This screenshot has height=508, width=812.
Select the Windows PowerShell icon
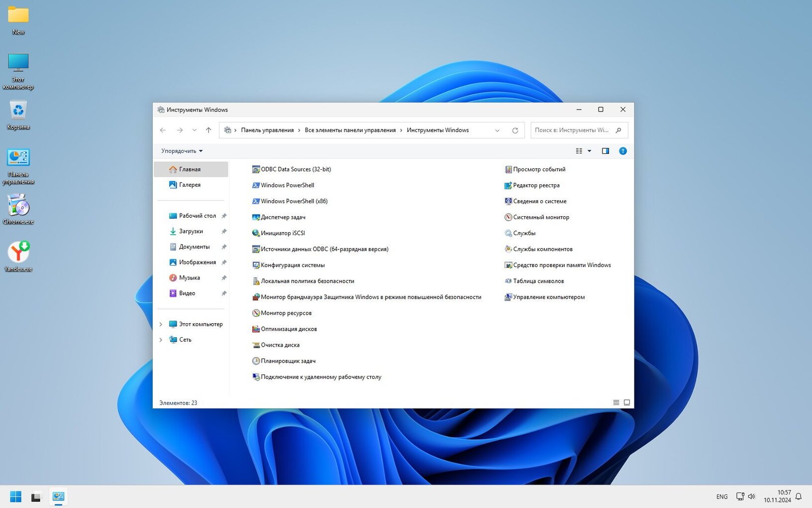point(256,185)
